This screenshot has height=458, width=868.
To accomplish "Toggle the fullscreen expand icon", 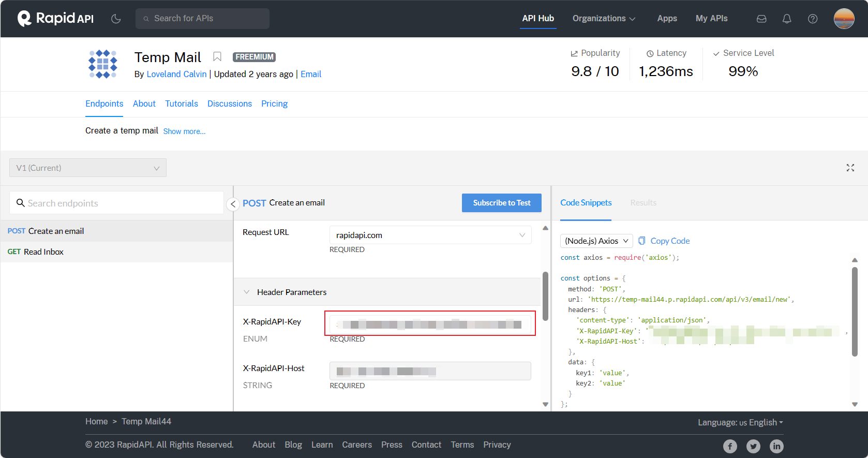I will [850, 168].
